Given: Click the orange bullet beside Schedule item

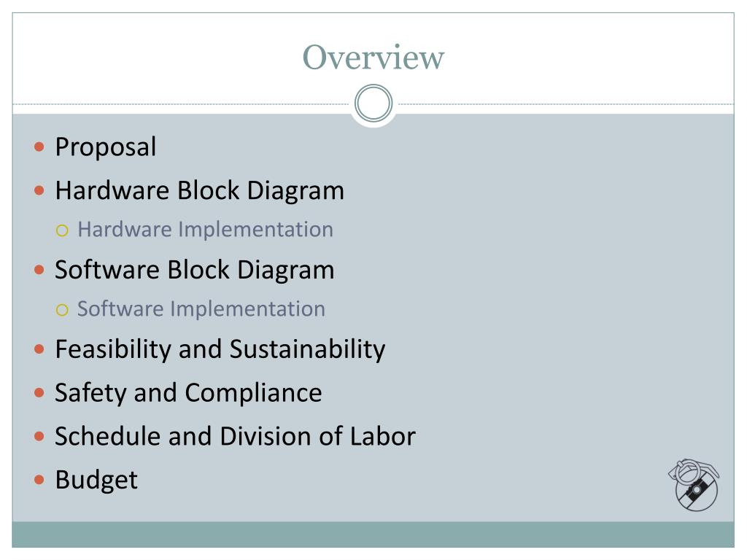Looking at the screenshot, I should (x=39, y=436).
